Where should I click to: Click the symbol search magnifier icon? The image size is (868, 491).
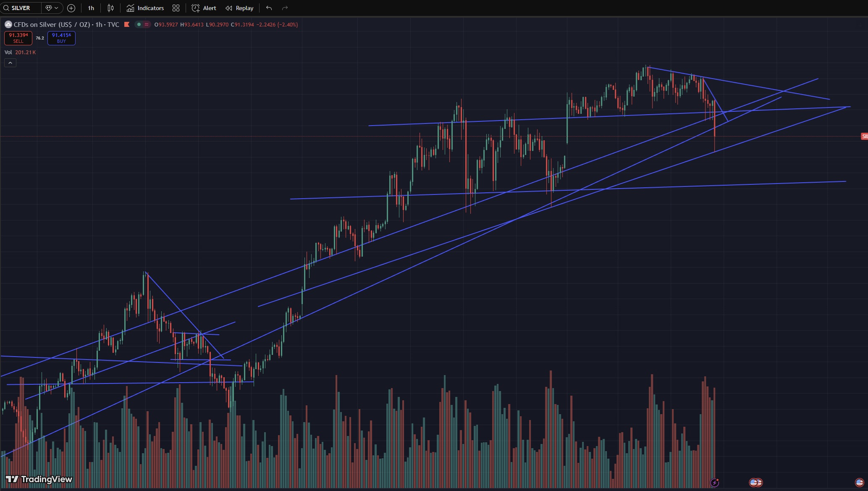tap(6, 8)
